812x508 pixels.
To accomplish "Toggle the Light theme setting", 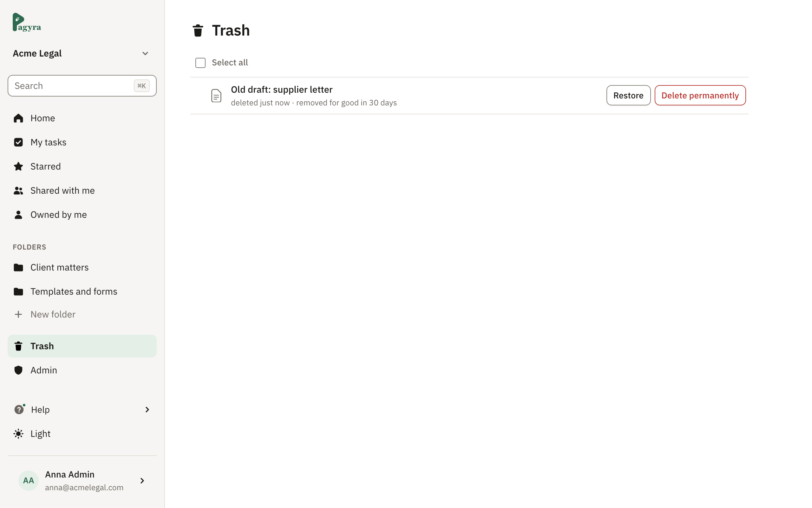I will coord(82,434).
